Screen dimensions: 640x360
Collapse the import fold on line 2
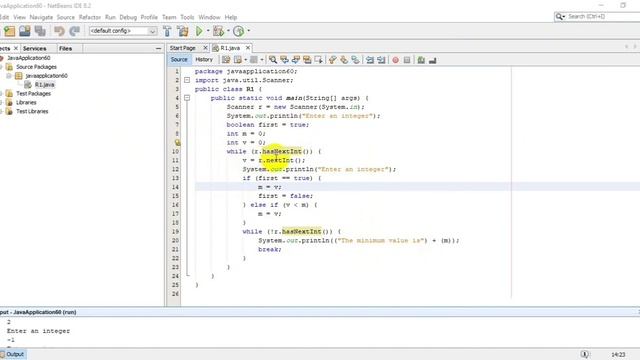(x=187, y=80)
